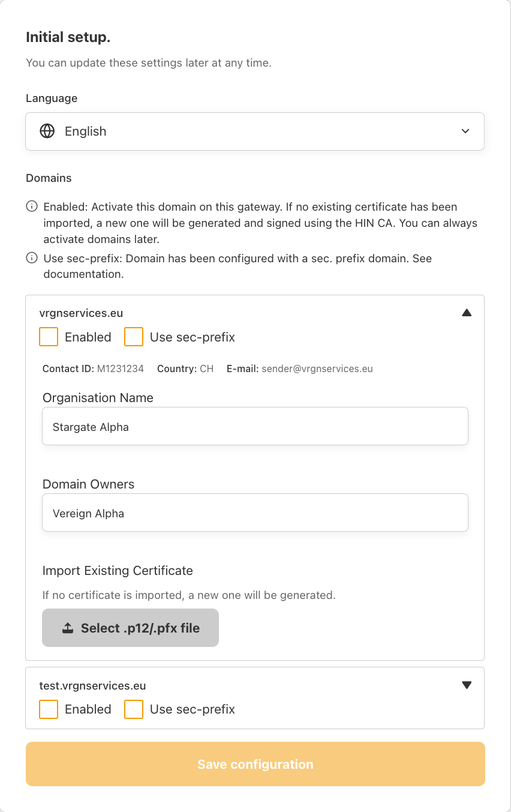
Task: Enable the vrgnservices.eu domain checkbox
Action: [49, 337]
